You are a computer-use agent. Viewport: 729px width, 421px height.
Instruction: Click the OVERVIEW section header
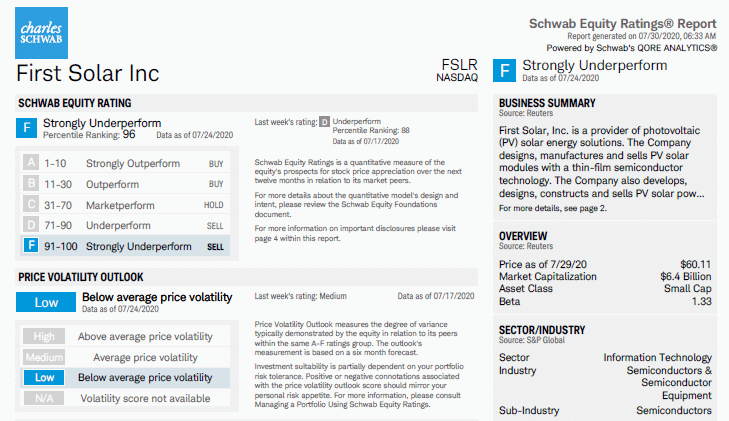(x=523, y=236)
